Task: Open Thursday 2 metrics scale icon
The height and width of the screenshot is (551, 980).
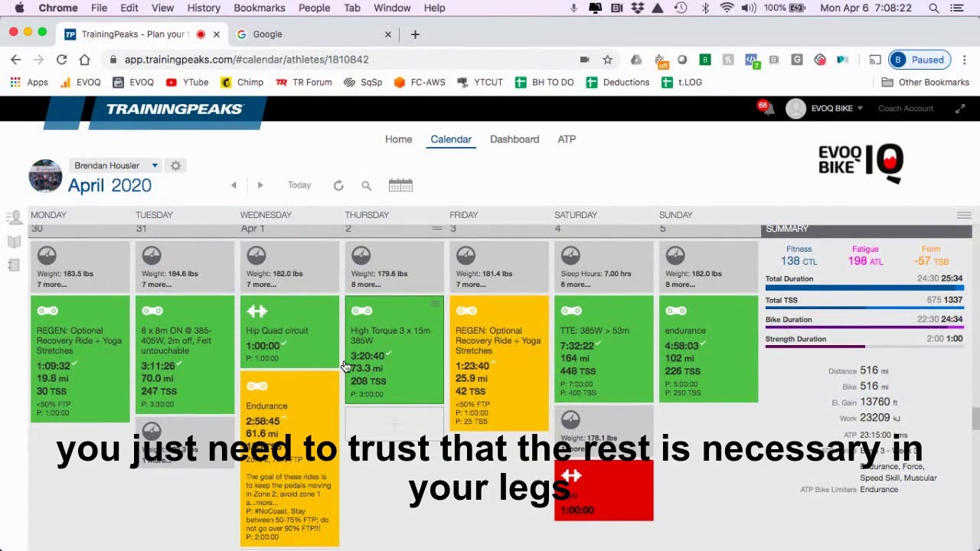Action: click(361, 255)
